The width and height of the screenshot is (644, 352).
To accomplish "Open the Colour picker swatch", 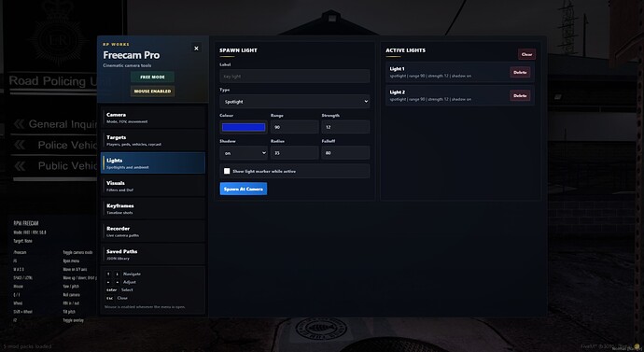I will [x=244, y=127].
